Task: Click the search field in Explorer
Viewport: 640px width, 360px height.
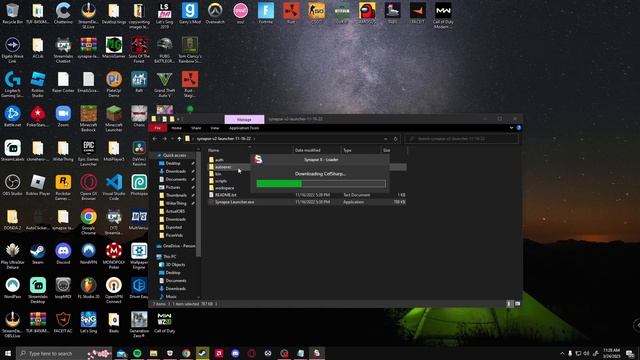Action: (462, 139)
